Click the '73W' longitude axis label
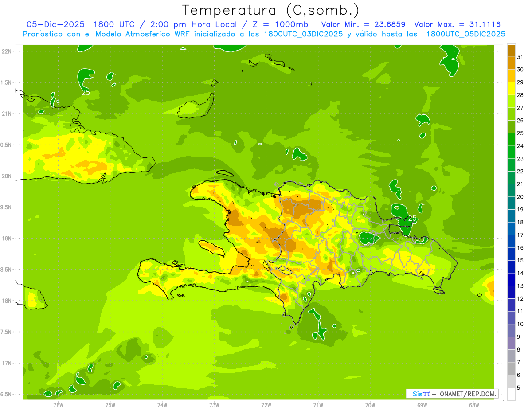The height and width of the screenshot is (411, 532). (x=214, y=405)
